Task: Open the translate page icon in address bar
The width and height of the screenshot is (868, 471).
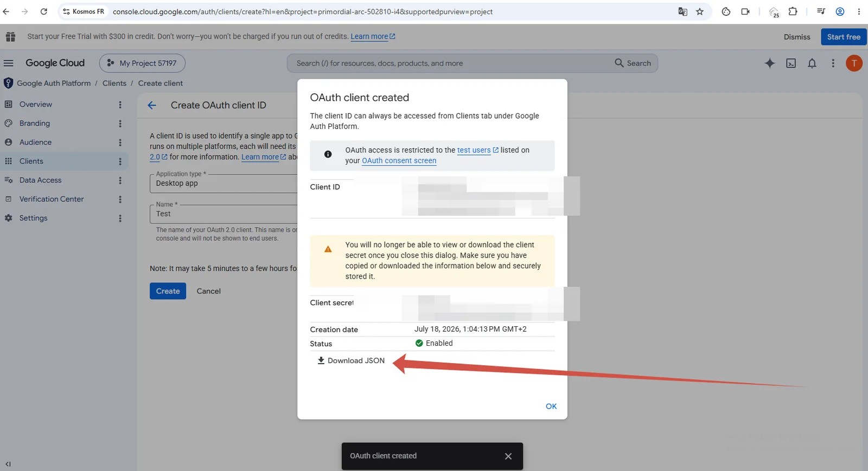Action: 683,11
